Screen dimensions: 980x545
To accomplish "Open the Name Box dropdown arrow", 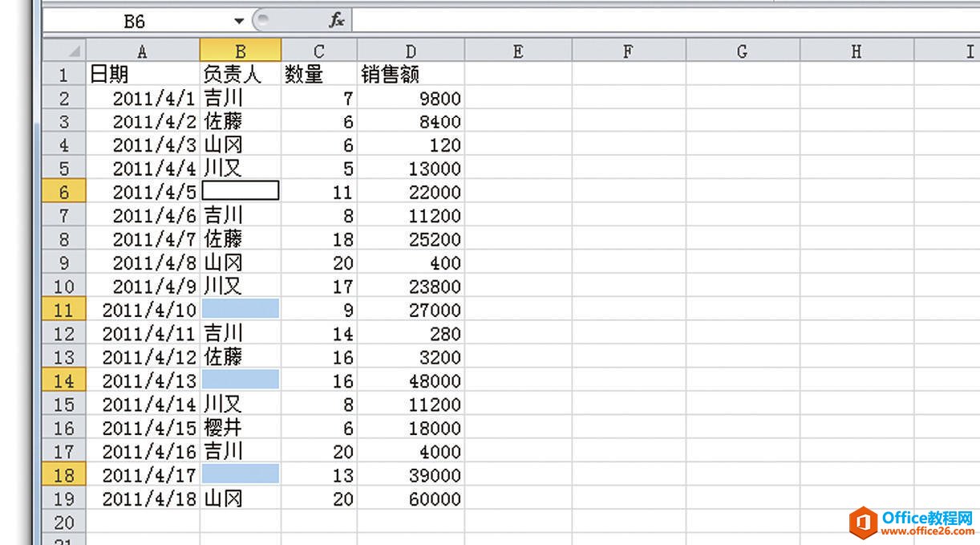I will click(x=238, y=21).
